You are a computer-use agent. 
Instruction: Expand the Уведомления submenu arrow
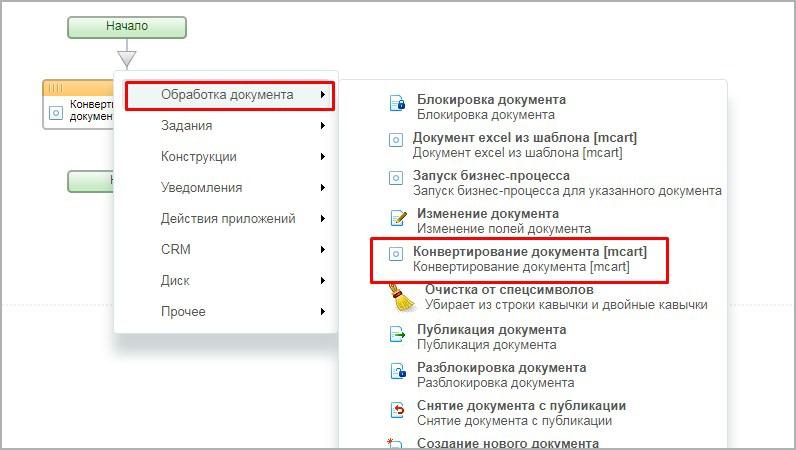pos(322,187)
